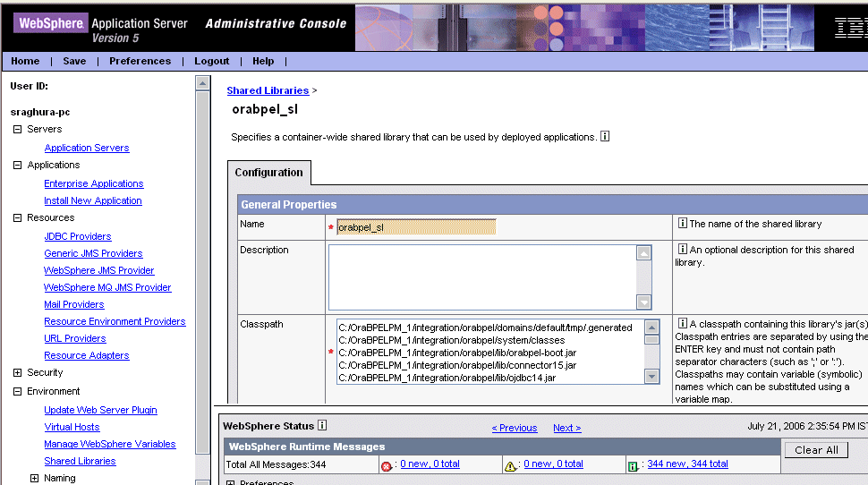
Task: Expand the Naming tree node
Action: pos(34,478)
